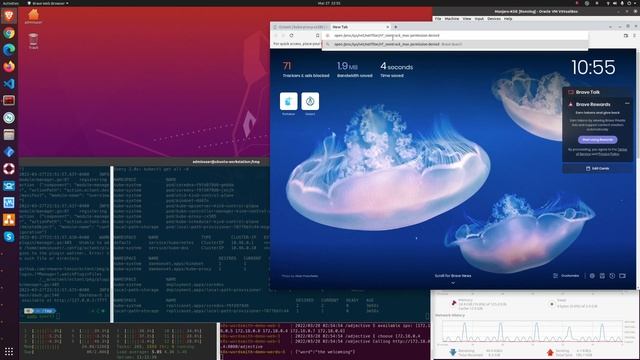Open bookmarks icon on new tab page
The width and height of the screenshot is (640, 360).
pos(602,276)
